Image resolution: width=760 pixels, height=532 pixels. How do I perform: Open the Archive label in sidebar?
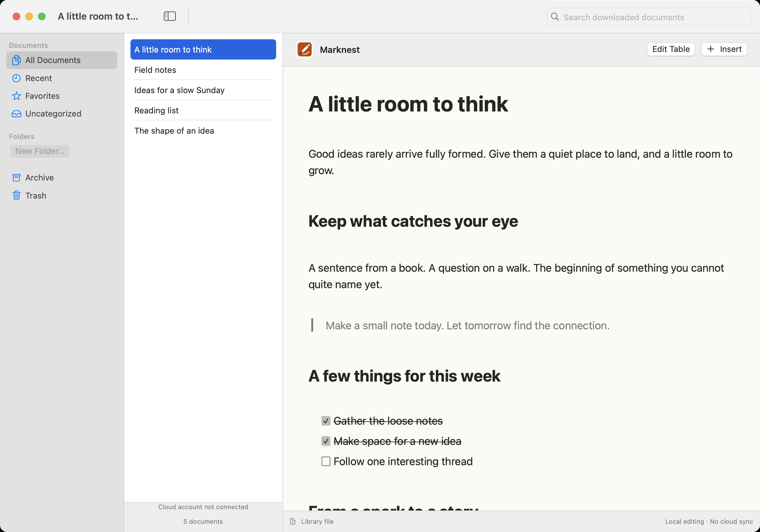(x=39, y=178)
